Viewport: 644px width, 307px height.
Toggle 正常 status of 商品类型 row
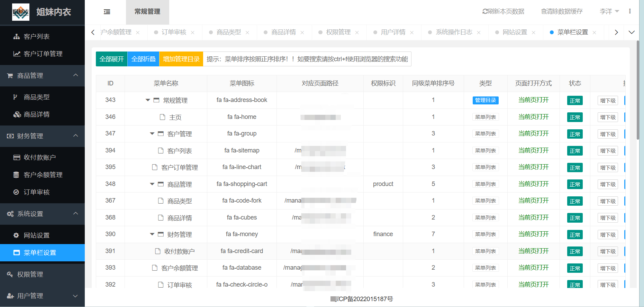[575, 201]
